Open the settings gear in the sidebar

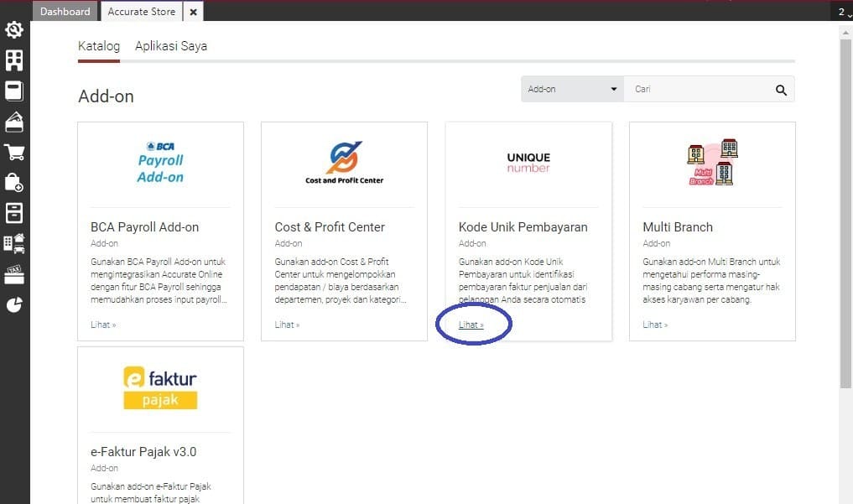(14, 30)
